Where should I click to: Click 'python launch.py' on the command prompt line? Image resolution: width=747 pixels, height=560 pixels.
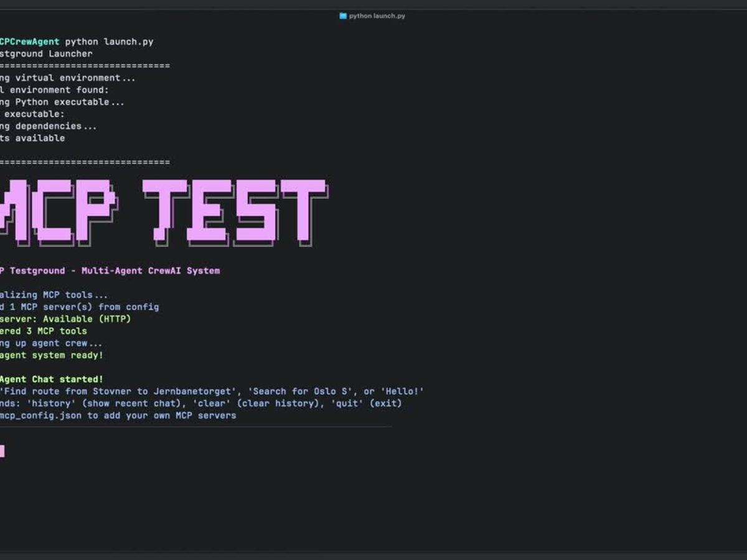(x=110, y=42)
